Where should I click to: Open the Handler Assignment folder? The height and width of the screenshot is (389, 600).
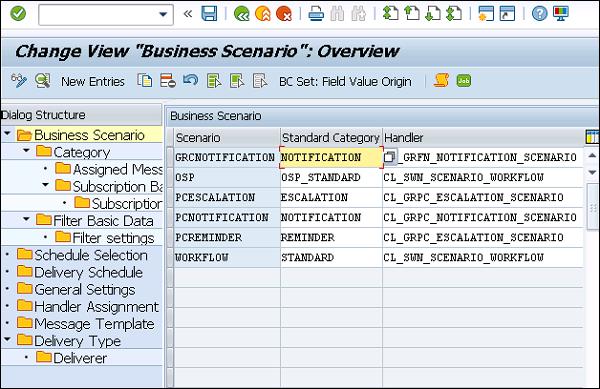coord(88,306)
